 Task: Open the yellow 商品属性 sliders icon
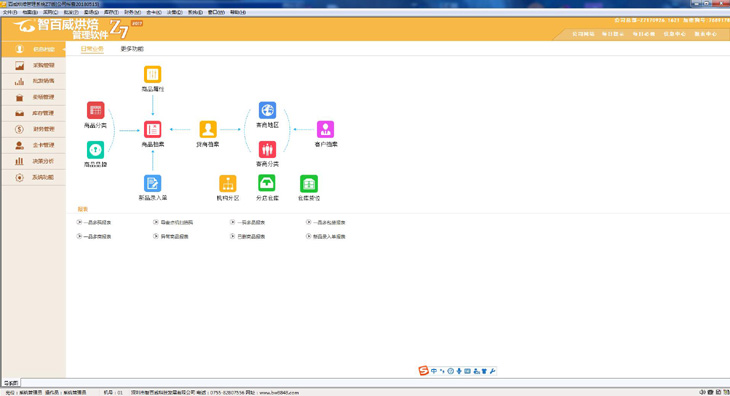[152, 74]
